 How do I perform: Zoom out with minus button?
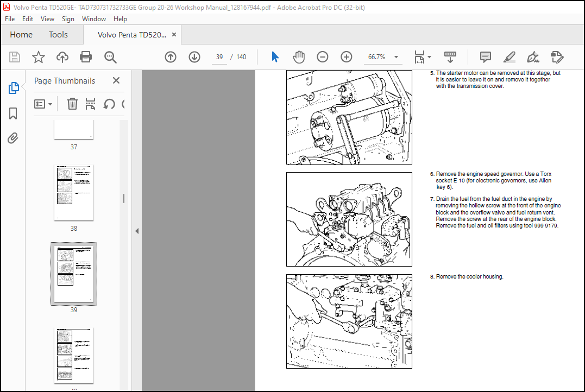[322, 57]
